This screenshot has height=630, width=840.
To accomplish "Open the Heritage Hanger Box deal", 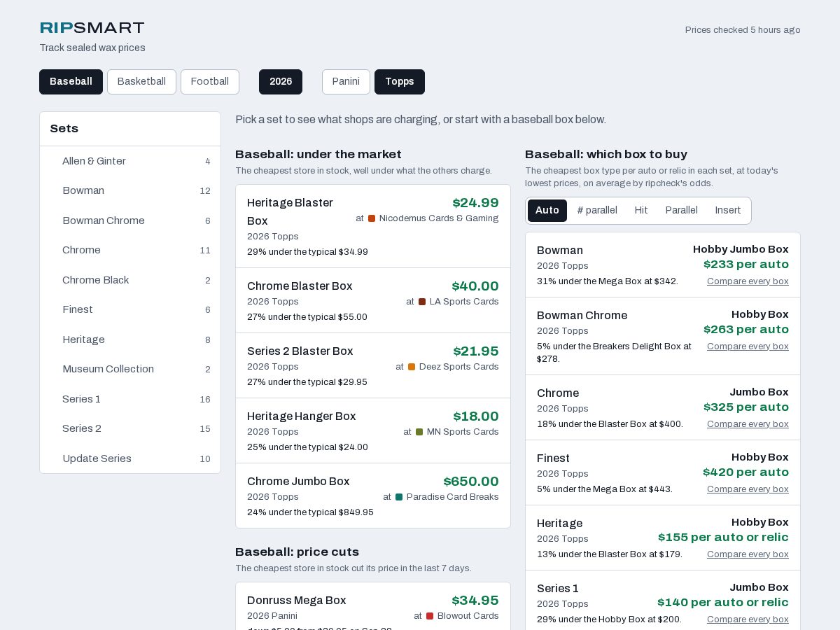I will (373, 430).
